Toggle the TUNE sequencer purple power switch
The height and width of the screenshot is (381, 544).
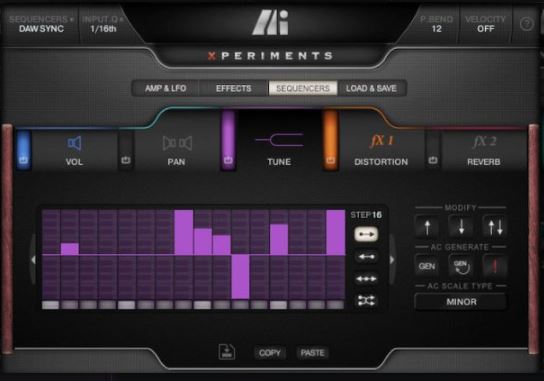click(x=228, y=141)
